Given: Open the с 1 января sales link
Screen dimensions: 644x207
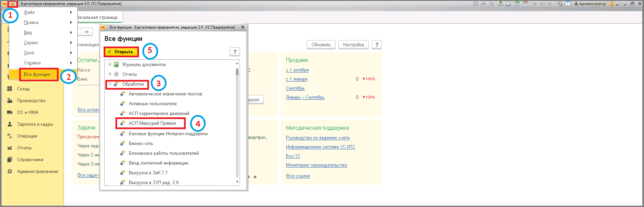Looking at the screenshot, I should tap(297, 79).
